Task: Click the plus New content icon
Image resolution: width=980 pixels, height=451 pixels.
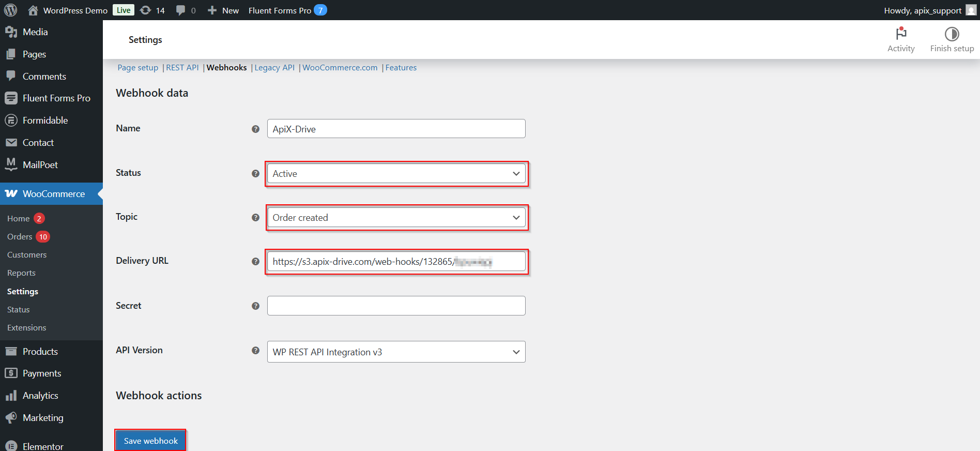Action: (212, 10)
